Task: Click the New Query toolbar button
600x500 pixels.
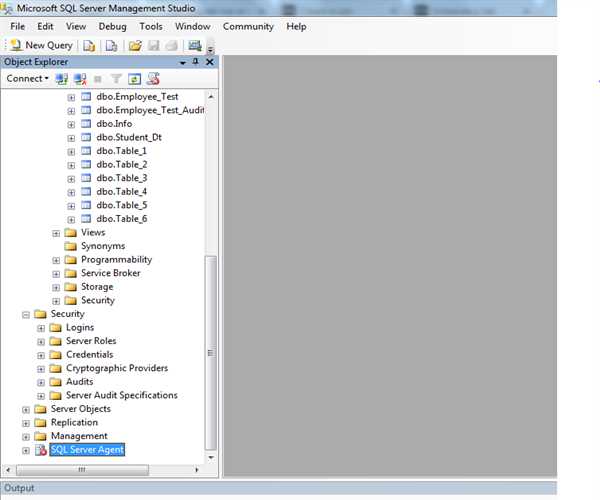Action: tap(41, 45)
